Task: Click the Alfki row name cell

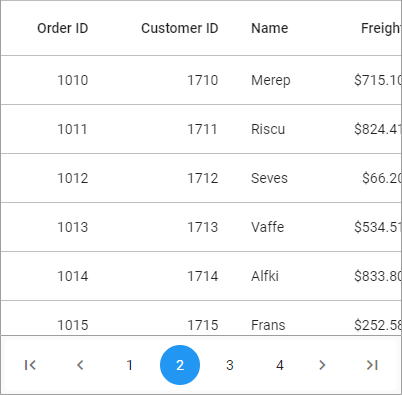Action: pos(265,276)
